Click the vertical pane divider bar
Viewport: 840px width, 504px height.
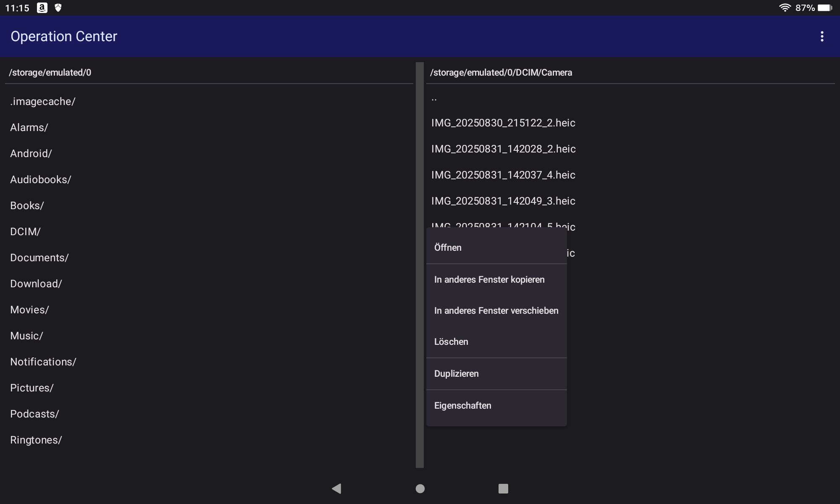[x=420, y=265]
